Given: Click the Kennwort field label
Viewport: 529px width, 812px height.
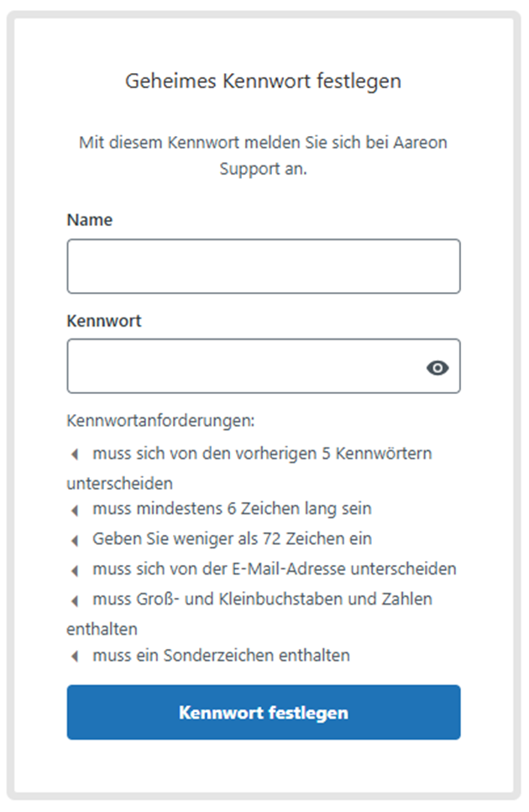Looking at the screenshot, I should [x=104, y=321].
